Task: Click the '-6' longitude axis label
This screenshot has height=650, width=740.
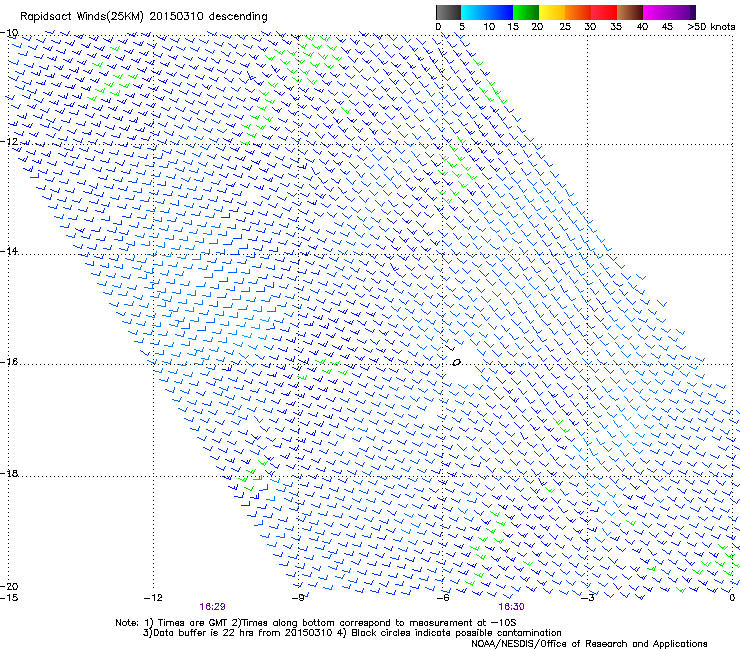Action: 443,598
